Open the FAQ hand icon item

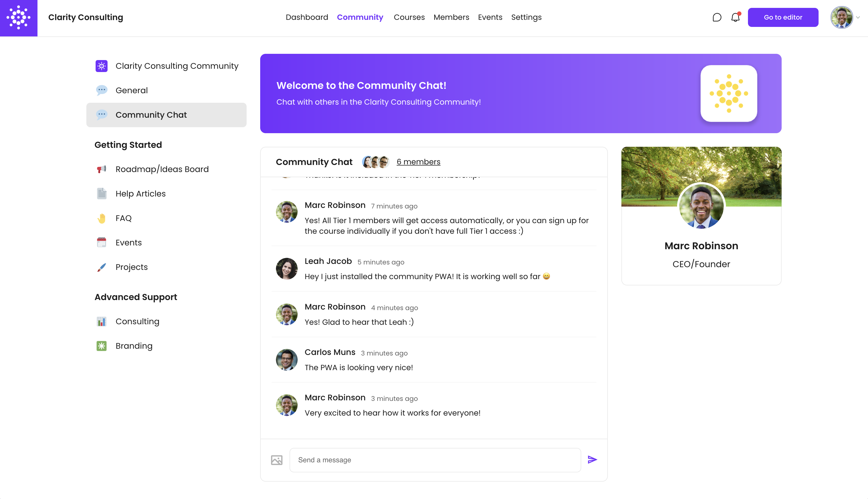(101, 218)
